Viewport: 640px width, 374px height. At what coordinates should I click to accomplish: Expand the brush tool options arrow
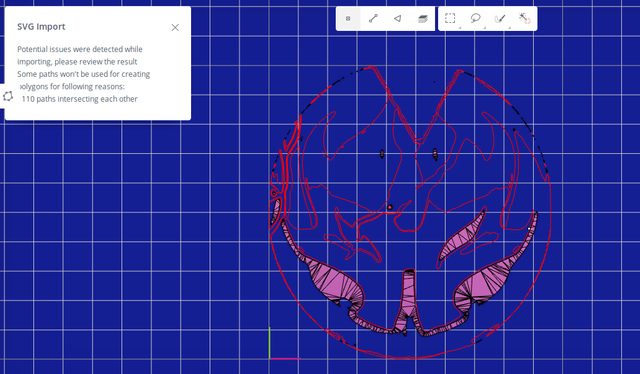click(x=509, y=27)
